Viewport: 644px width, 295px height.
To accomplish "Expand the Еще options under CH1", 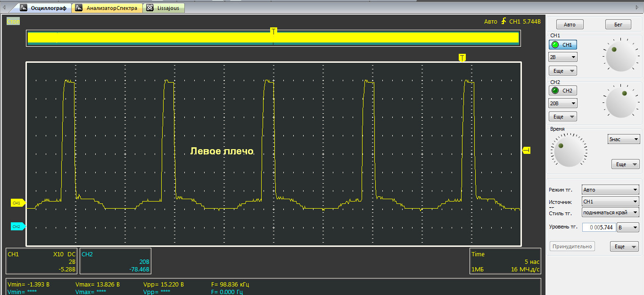I will pos(563,71).
